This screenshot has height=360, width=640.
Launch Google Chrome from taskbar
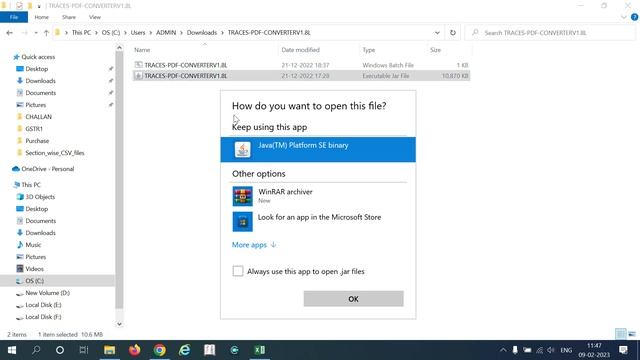point(160,350)
